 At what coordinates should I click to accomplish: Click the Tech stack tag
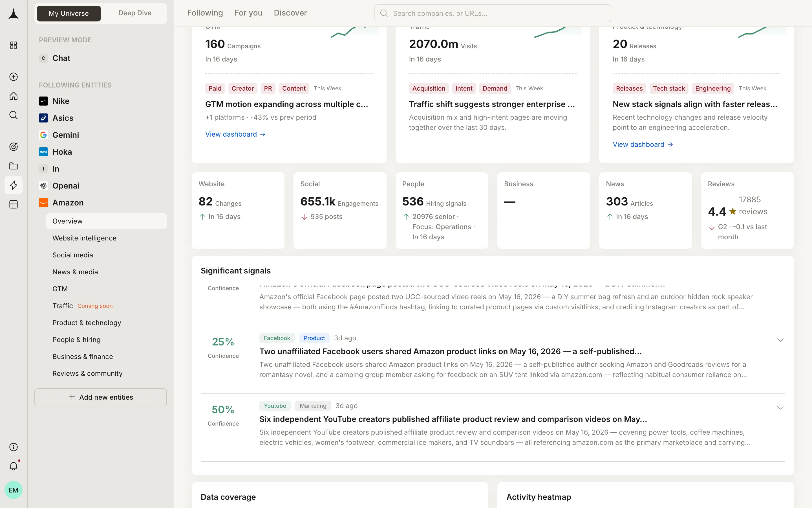669,88
